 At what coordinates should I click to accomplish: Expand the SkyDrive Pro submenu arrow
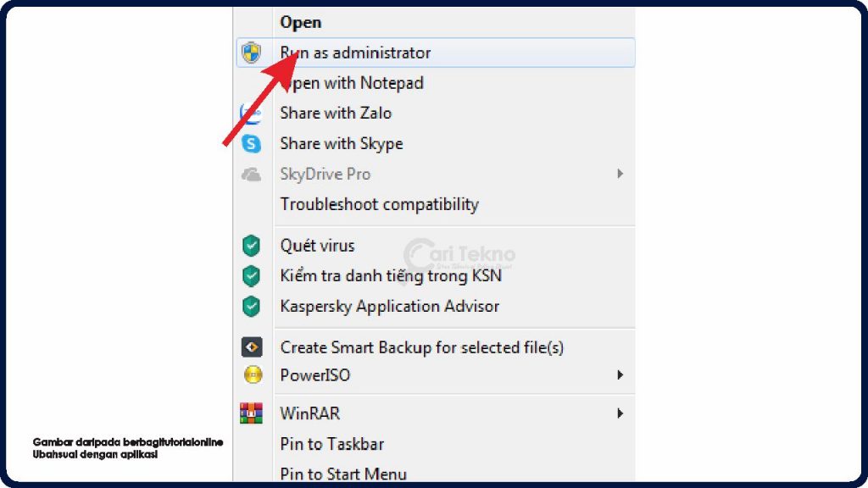(x=620, y=175)
